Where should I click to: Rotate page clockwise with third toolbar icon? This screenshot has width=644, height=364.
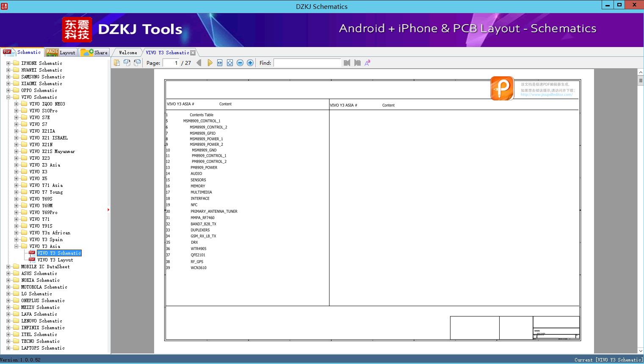[x=137, y=63]
